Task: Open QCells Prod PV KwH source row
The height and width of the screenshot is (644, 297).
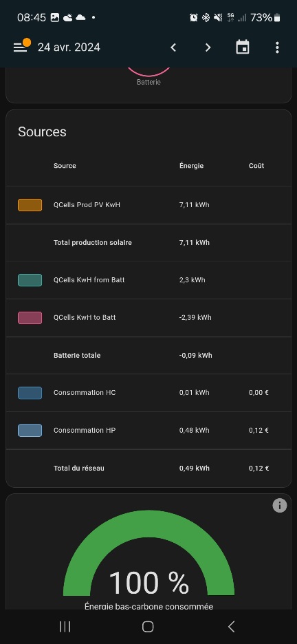Action: tap(148, 205)
